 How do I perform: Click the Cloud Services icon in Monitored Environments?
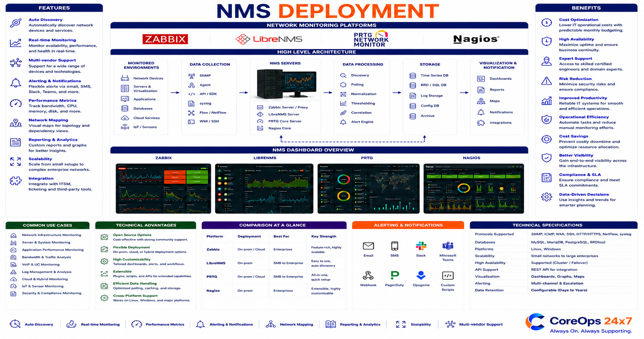125,118
